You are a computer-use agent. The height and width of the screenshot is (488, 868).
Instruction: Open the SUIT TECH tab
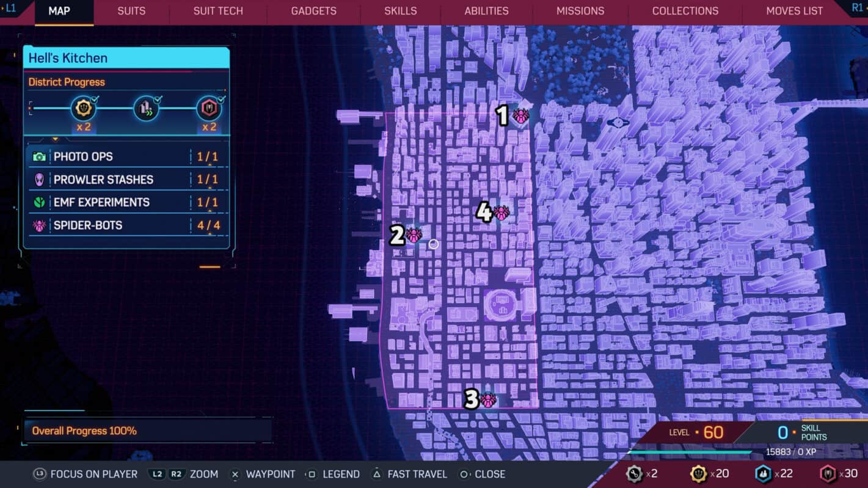(218, 11)
